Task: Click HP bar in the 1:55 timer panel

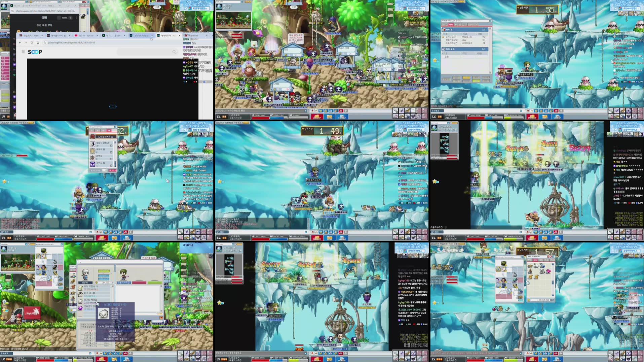Action: [x=476, y=118]
